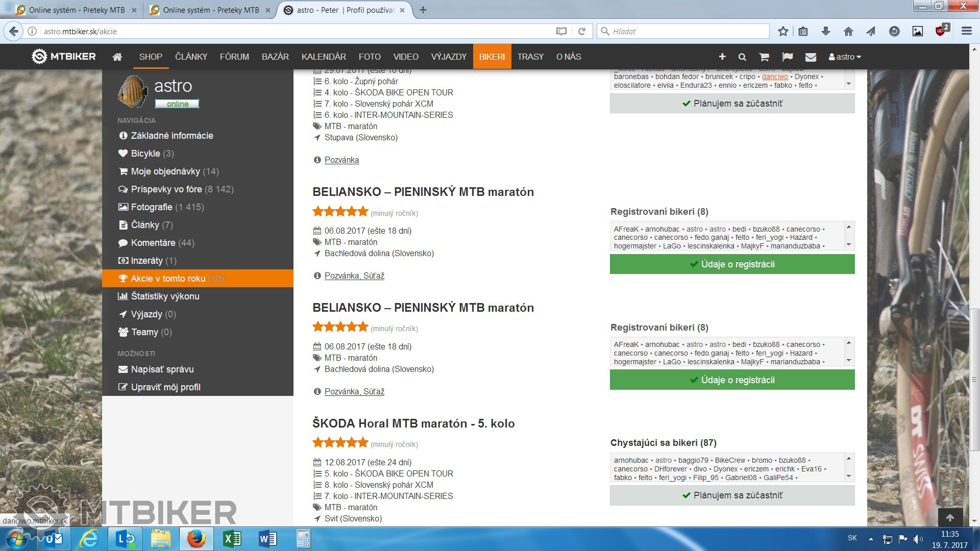Open the KALENDÁR menu item
The width and height of the screenshot is (980, 551).
pyautogui.click(x=324, y=57)
